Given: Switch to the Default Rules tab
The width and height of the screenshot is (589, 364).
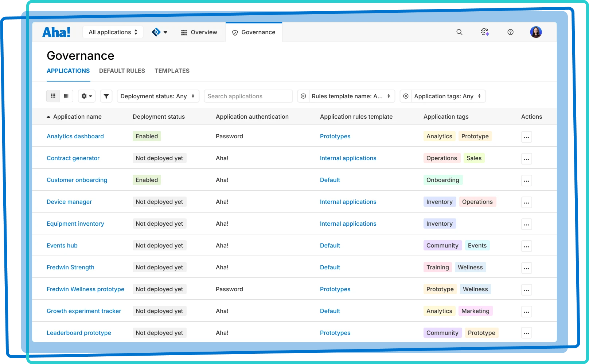Looking at the screenshot, I should (122, 71).
